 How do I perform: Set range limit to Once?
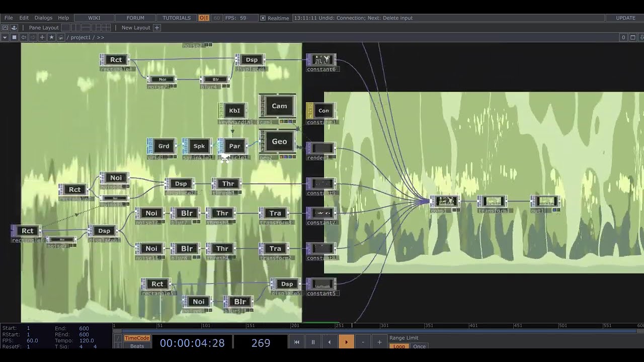click(x=419, y=346)
